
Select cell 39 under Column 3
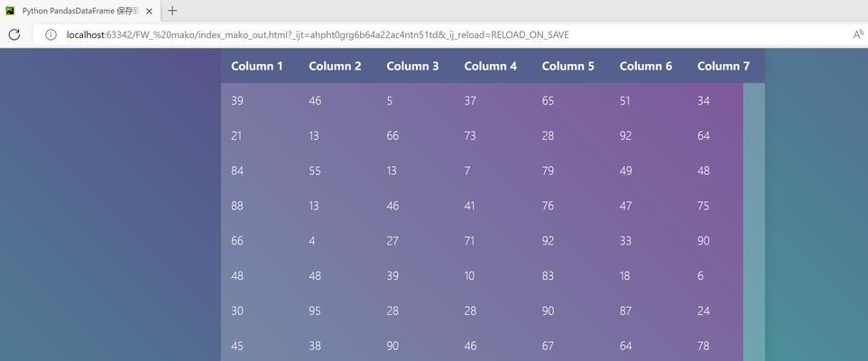[392, 276]
